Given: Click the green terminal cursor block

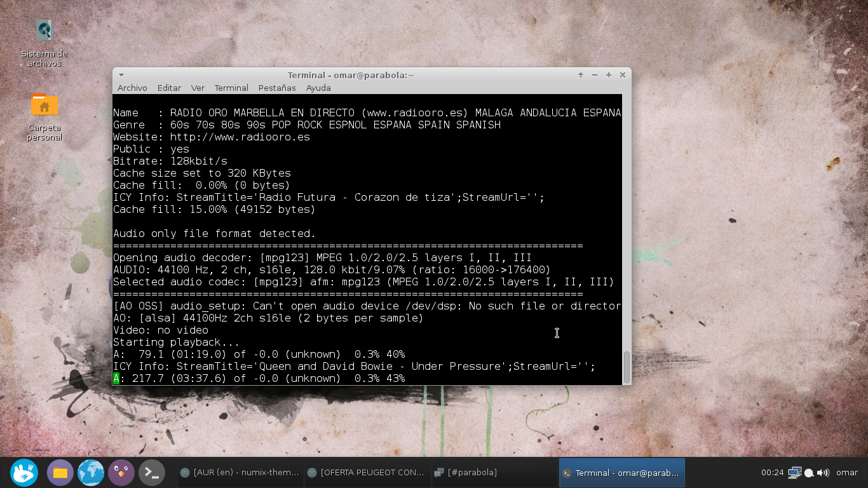Looking at the screenshot, I should pyautogui.click(x=116, y=379).
